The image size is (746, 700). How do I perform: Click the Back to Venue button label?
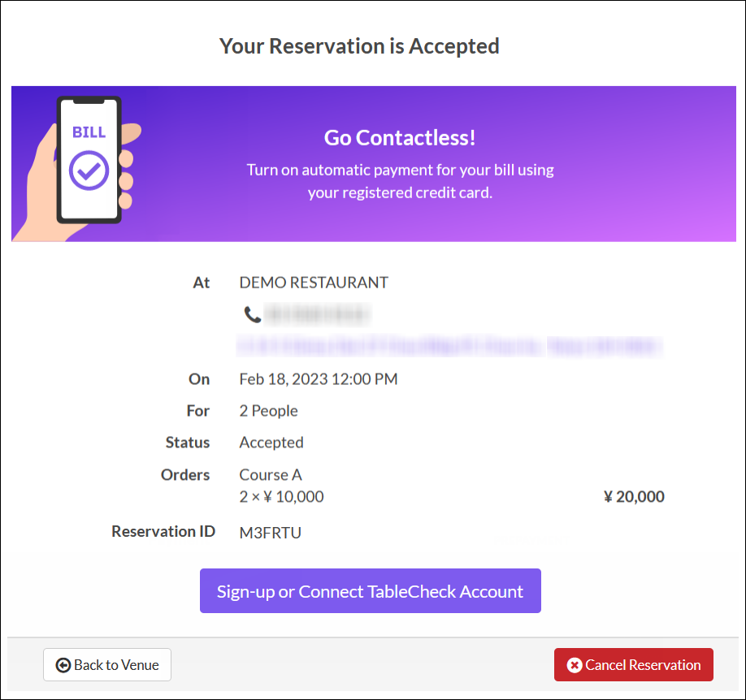pos(116,665)
